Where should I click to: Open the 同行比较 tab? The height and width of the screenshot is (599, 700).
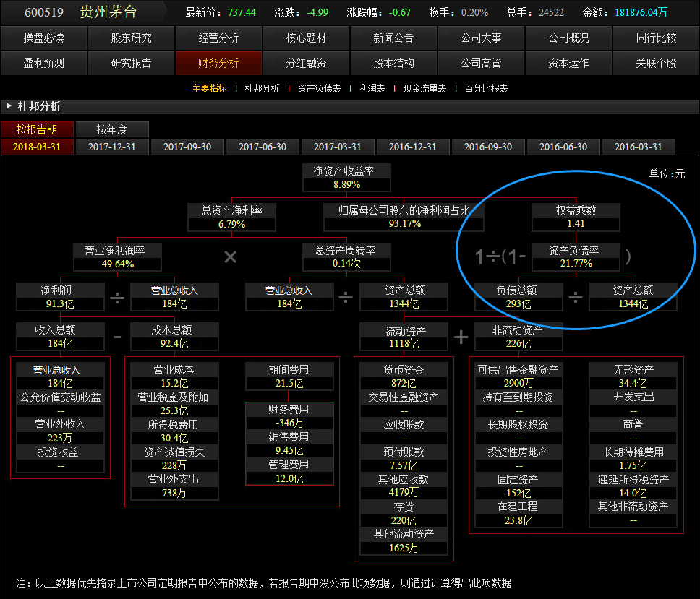pyautogui.click(x=657, y=38)
